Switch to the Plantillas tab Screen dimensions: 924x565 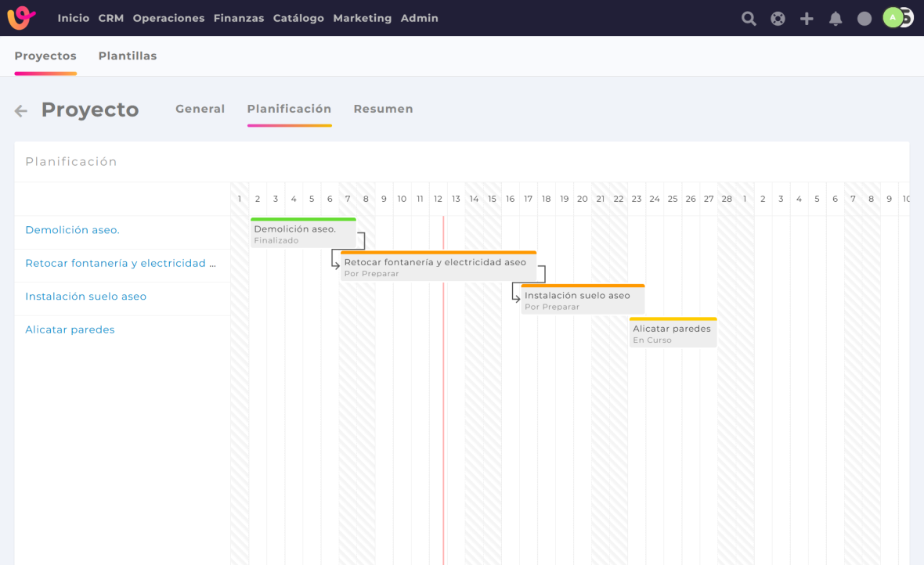coord(128,56)
